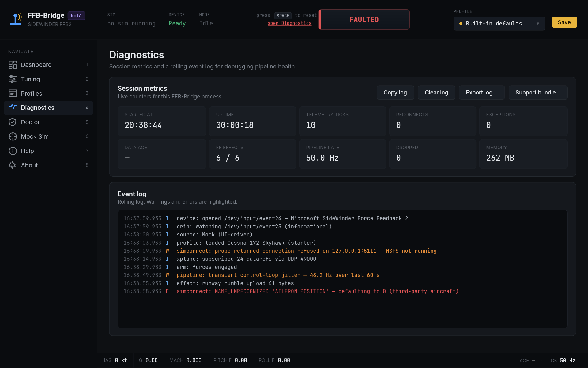
Task: Click the Dashboard grid icon
Action: click(x=13, y=65)
